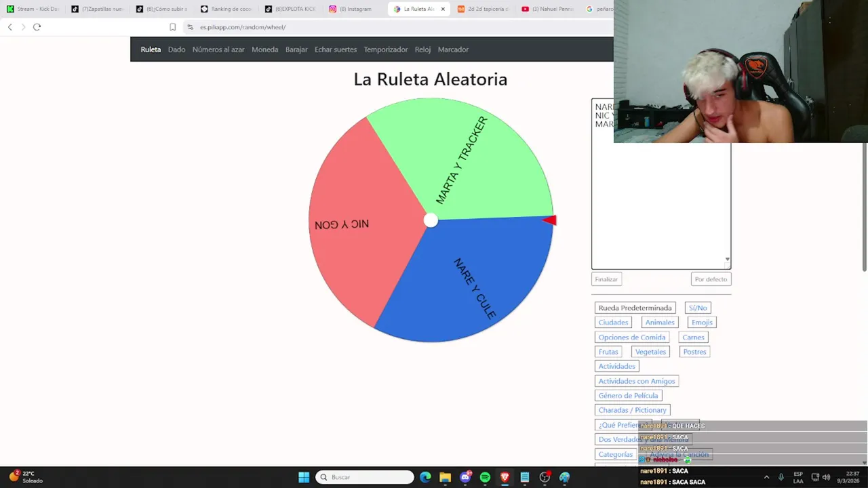Click the browser forward arrow
The width and height of the screenshot is (868, 488).
(x=23, y=27)
